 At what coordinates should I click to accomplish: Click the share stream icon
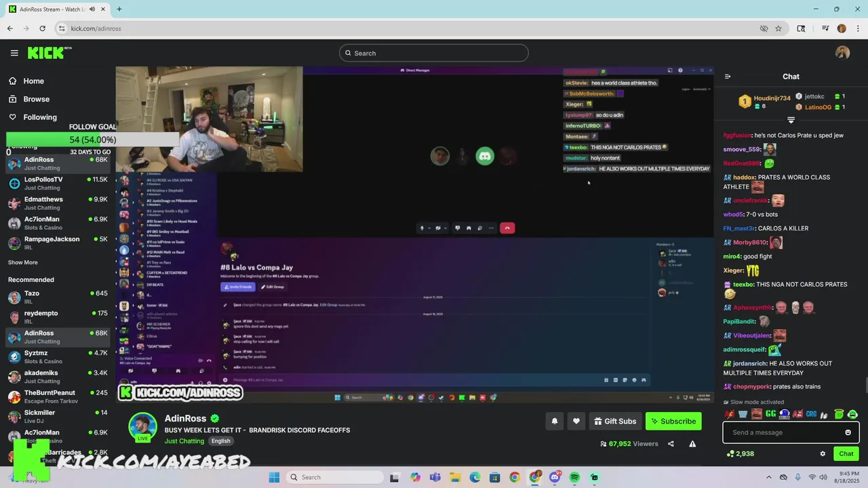click(x=671, y=444)
